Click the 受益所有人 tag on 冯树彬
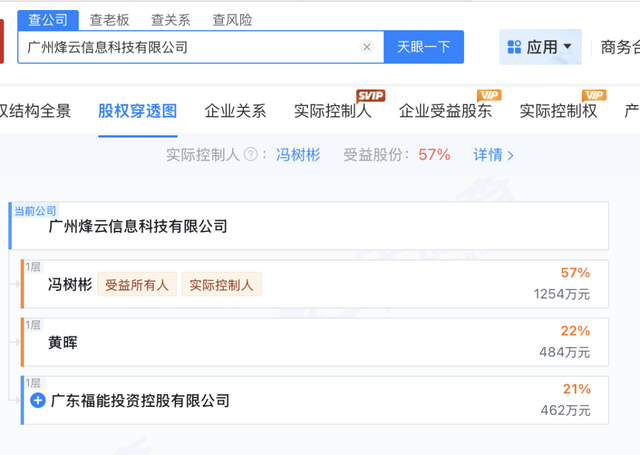The height and width of the screenshot is (455, 640). pos(138,285)
